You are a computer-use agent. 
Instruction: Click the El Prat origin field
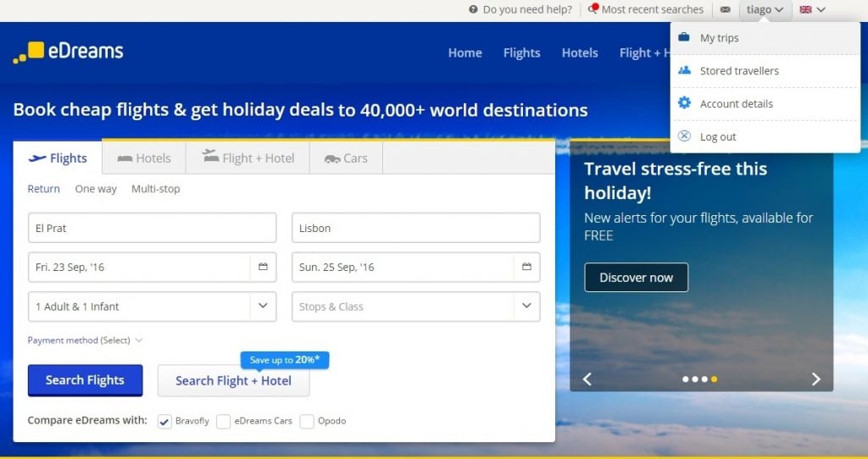(153, 228)
